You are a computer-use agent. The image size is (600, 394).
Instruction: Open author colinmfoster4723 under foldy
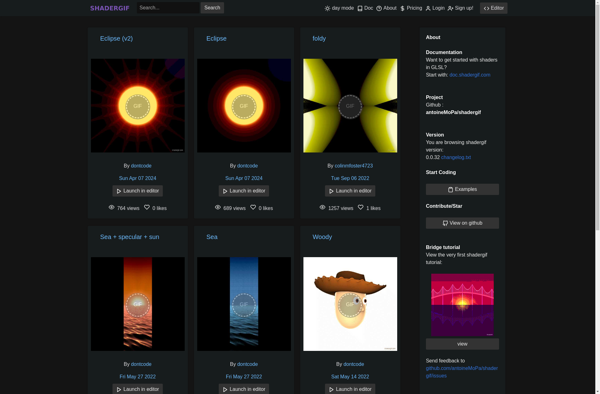click(x=354, y=166)
